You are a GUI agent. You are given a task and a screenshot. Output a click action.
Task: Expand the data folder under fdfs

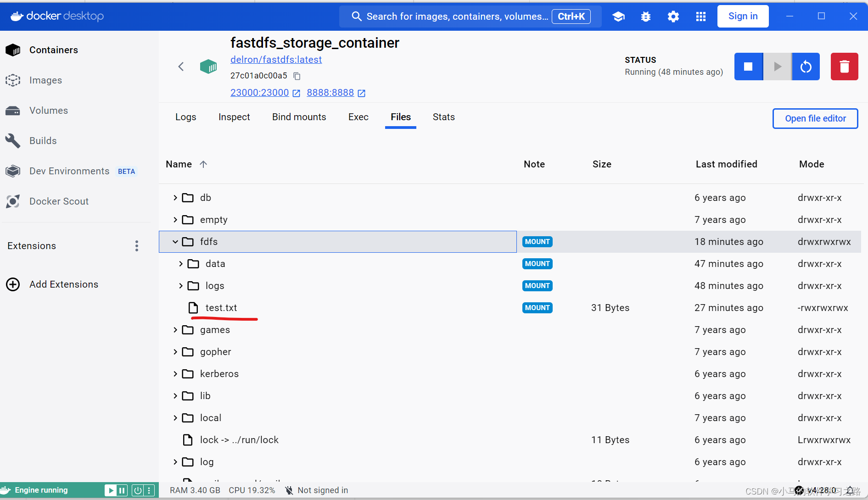click(x=181, y=264)
